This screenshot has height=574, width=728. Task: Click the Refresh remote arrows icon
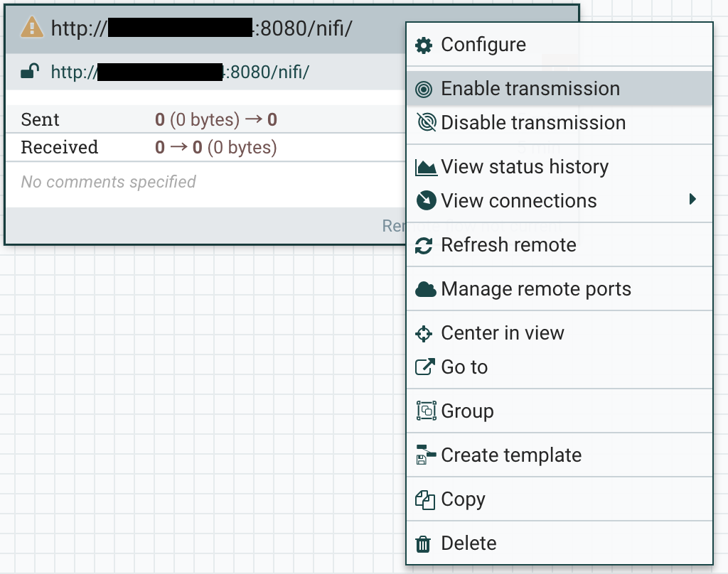pyautogui.click(x=424, y=246)
